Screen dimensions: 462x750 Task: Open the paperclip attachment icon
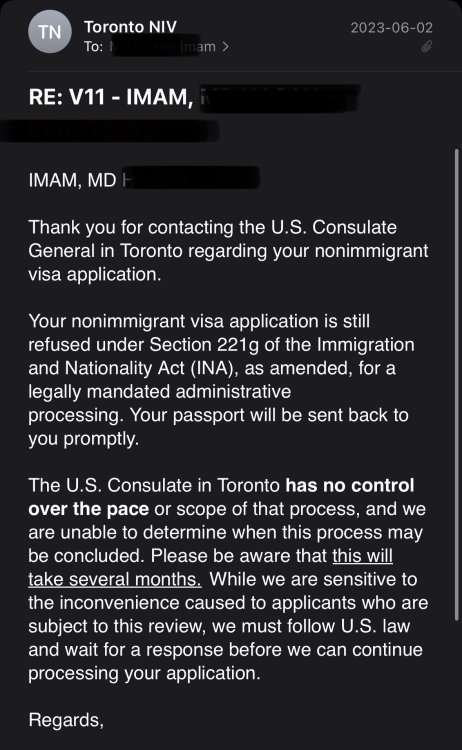(x=427, y=46)
